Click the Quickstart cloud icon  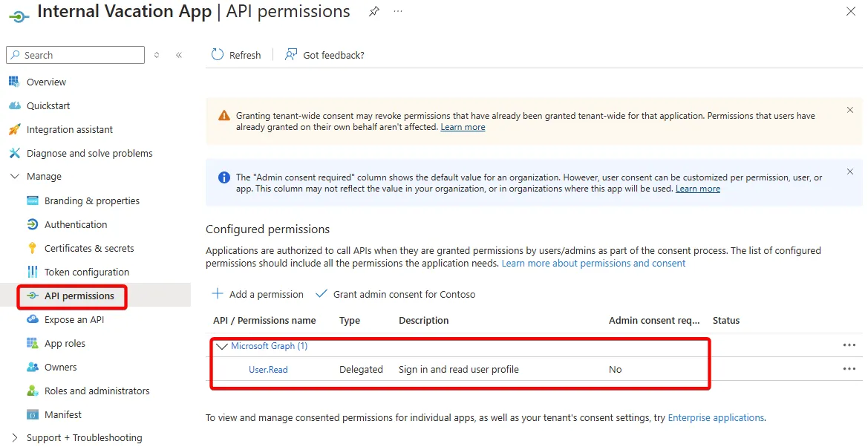coord(14,105)
